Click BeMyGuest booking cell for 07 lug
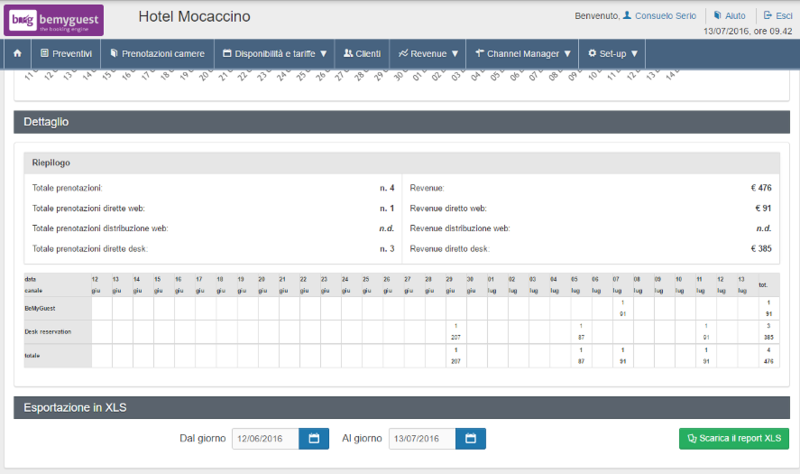 coord(622,307)
